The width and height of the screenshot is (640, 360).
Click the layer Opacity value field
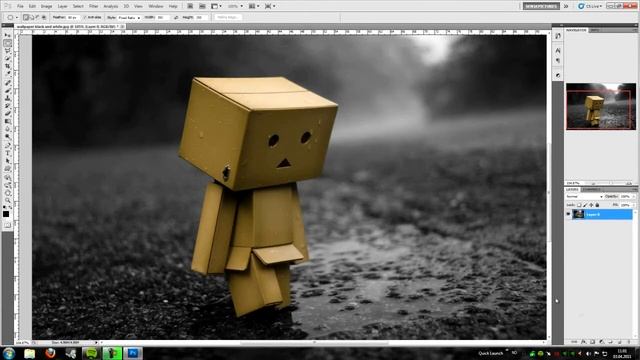point(626,197)
